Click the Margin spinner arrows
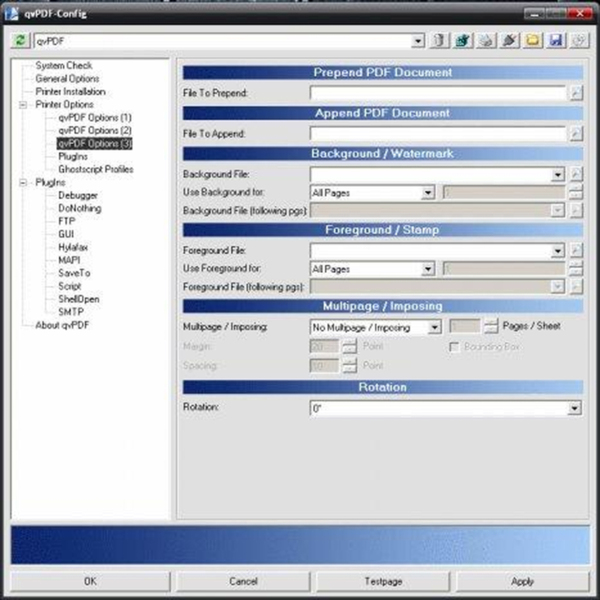 [x=349, y=346]
